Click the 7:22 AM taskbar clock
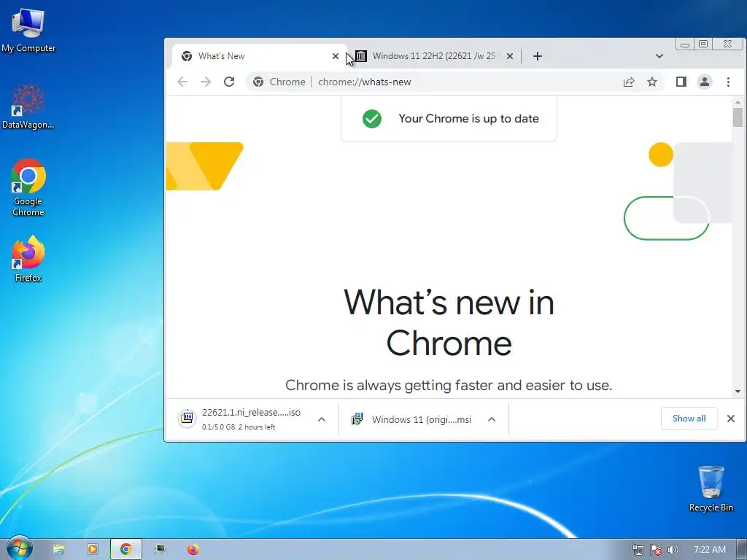Screen dimensions: 747x560 click(709, 550)
